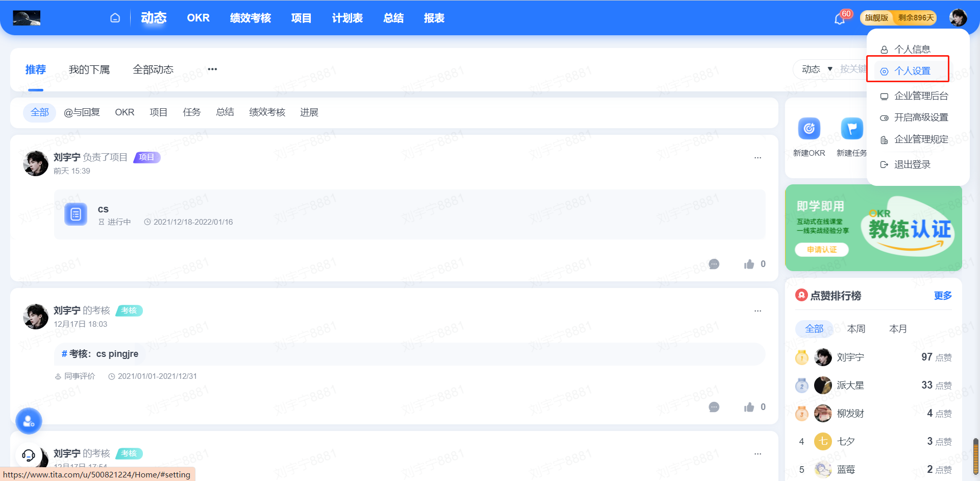980x481 pixels.
Task: Click the home icon in top navigation
Action: pyautogui.click(x=115, y=18)
